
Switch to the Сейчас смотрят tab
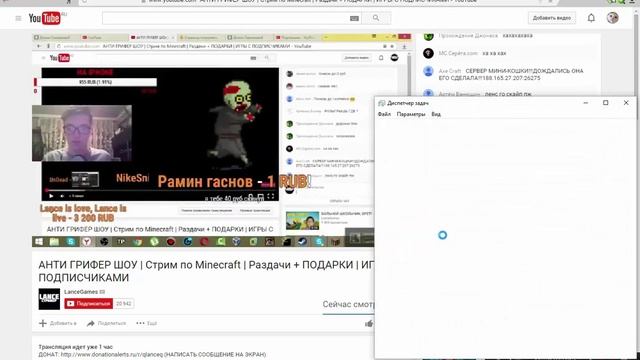click(x=348, y=304)
